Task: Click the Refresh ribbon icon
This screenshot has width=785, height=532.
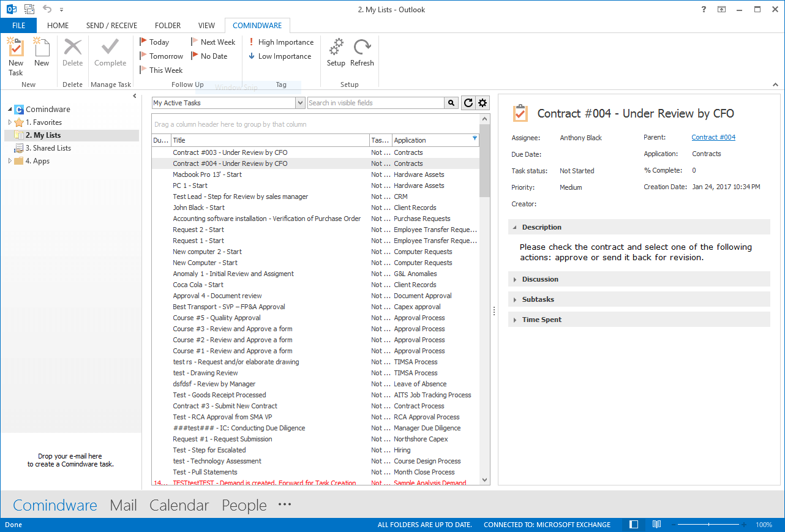Action: point(362,47)
